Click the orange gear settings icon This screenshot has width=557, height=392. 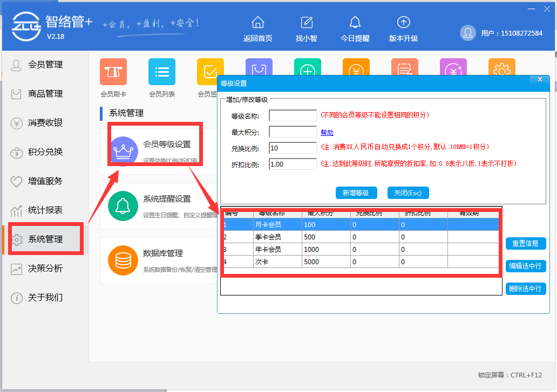coord(502,67)
